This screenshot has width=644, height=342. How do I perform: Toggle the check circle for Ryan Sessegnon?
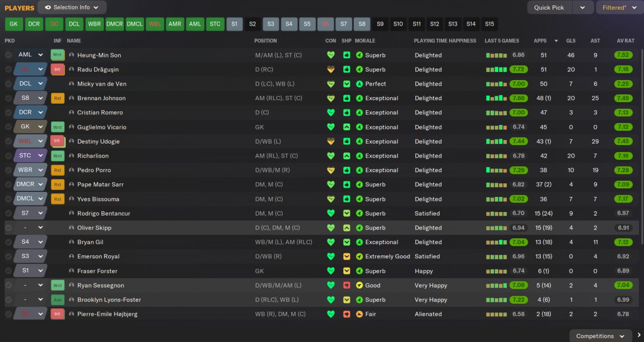tap(9, 285)
